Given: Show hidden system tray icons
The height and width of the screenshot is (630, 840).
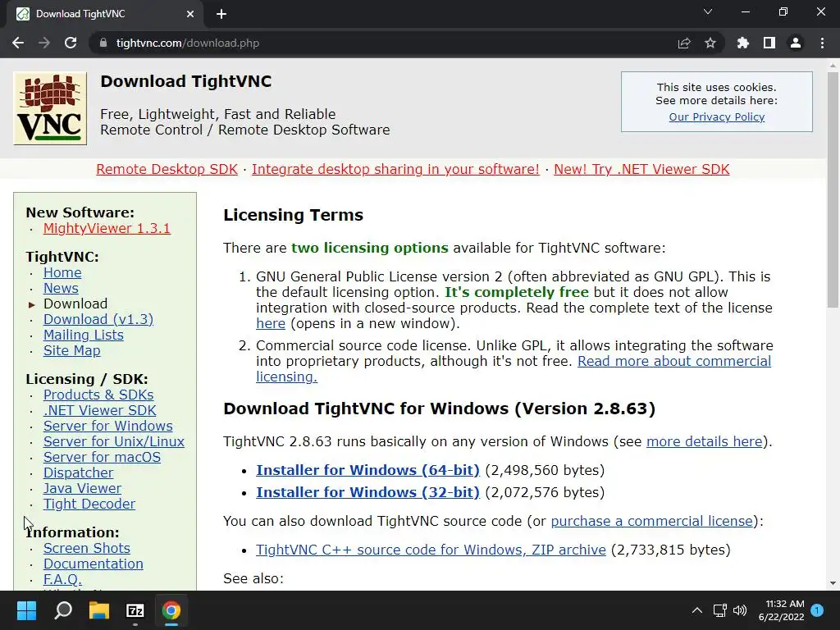Looking at the screenshot, I should 697,610.
